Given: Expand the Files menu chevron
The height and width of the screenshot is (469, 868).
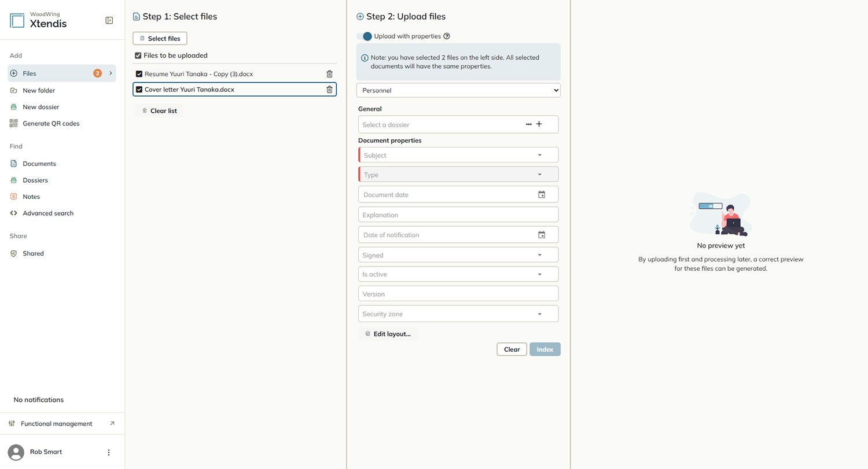Looking at the screenshot, I should [x=111, y=73].
